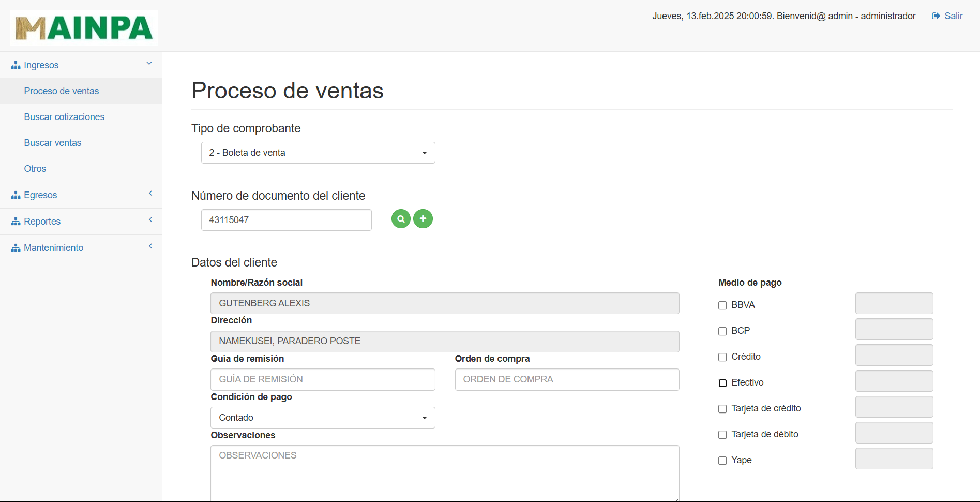
Task: Click the MAINPA logo
Action: tap(84, 27)
